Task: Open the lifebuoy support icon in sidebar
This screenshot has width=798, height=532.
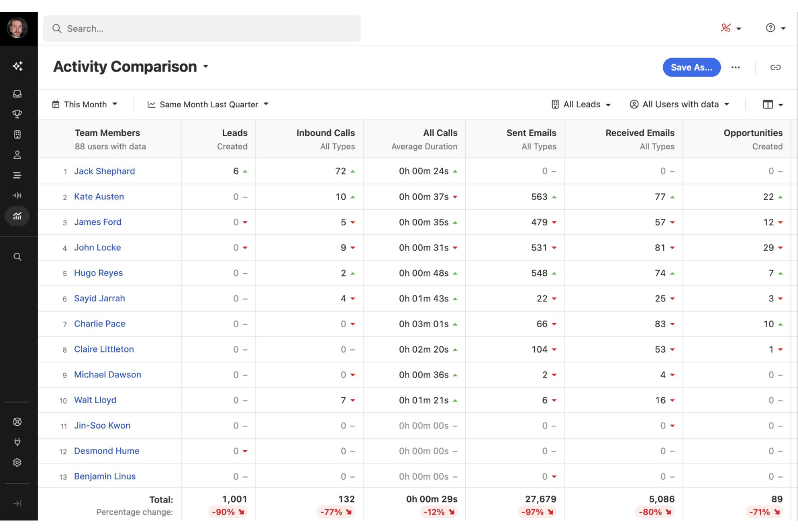Action: pyautogui.click(x=17, y=422)
